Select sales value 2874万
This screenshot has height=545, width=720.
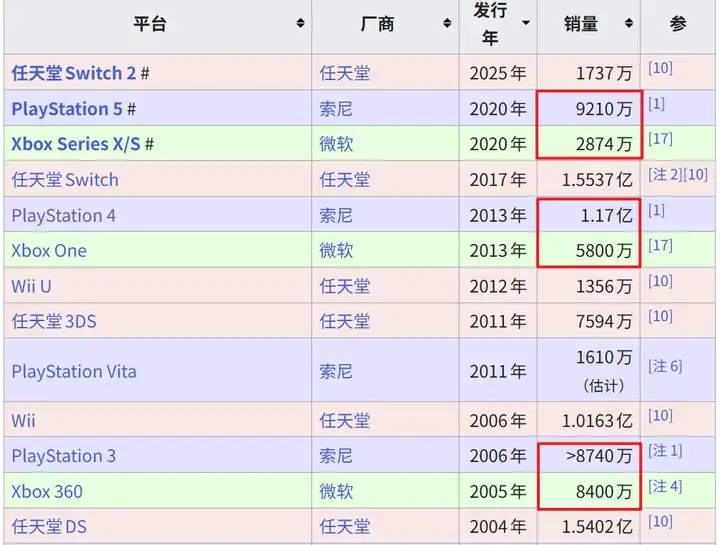coord(604,144)
